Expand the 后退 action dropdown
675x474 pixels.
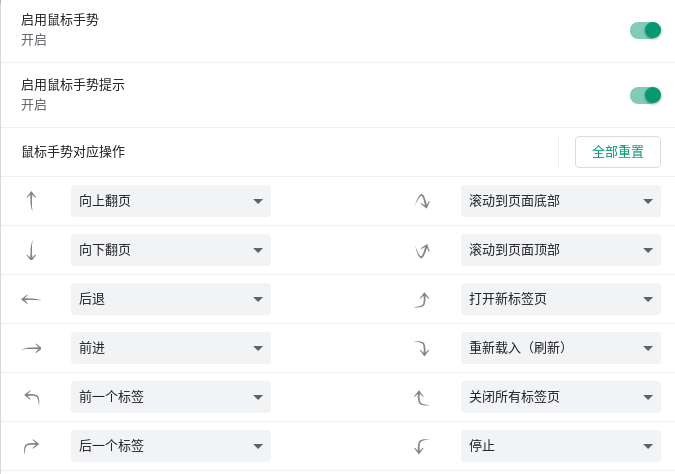tap(170, 299)
